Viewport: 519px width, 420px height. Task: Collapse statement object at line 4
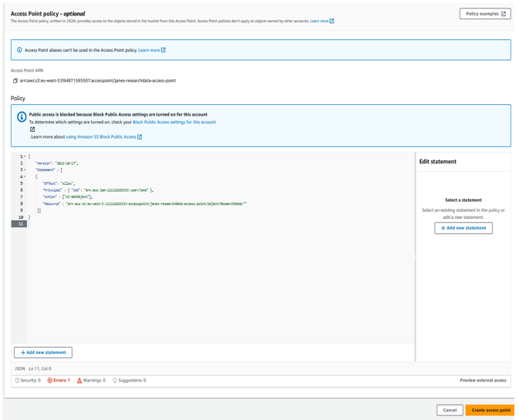(25, 176)
